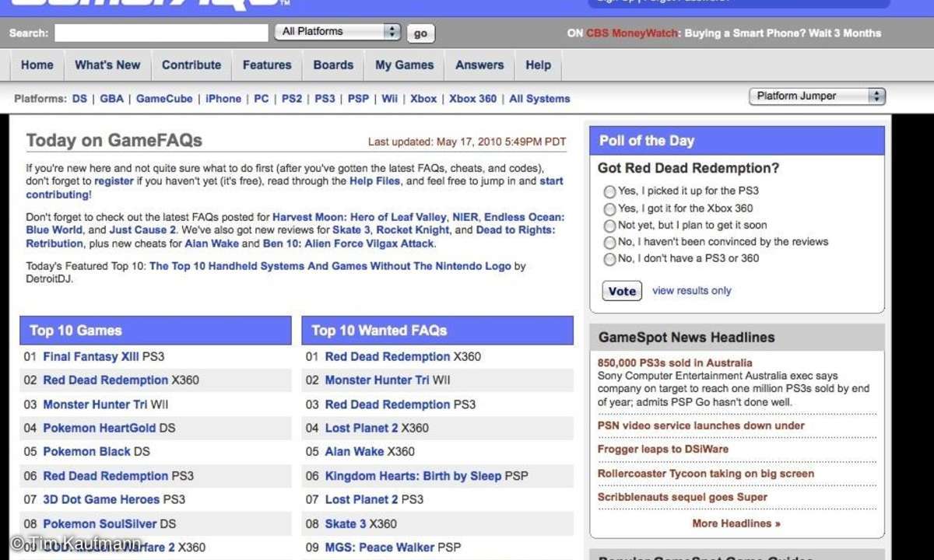
Task: Open Kingdom Hearts: Birth by Sleep link
Action: pos(413,476)
